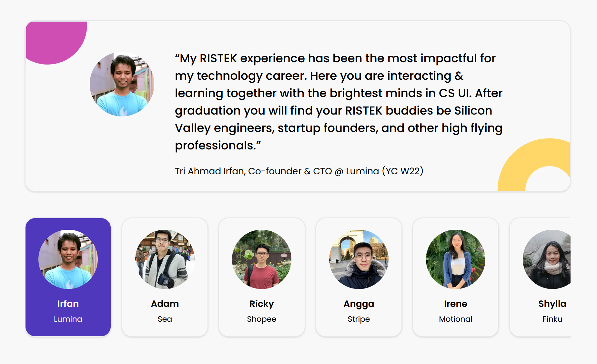Screen dimensions: 597x364
Task: Click the Angga name text
Action: 359,304
